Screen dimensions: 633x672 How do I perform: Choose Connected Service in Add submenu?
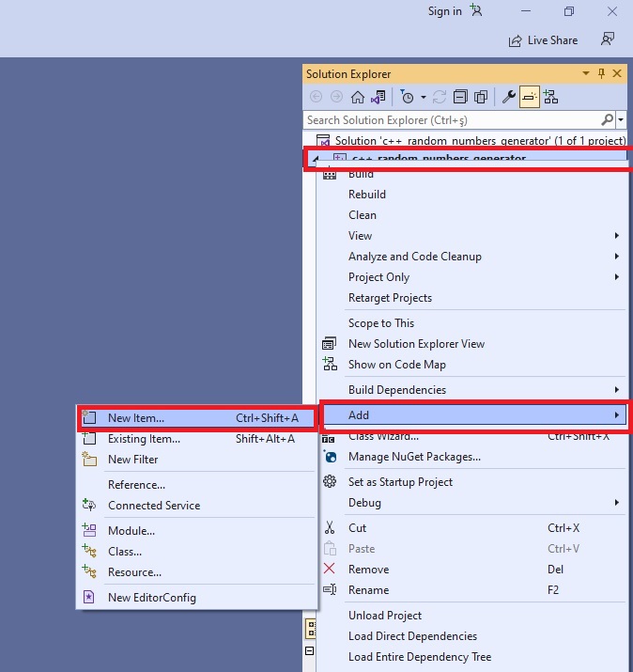point(197,506)
